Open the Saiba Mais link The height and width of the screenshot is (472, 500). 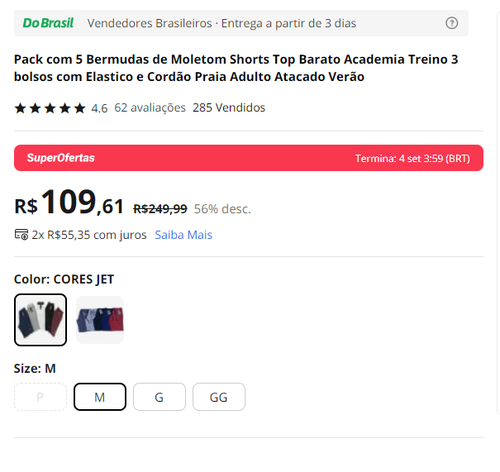tap(183, 235)
